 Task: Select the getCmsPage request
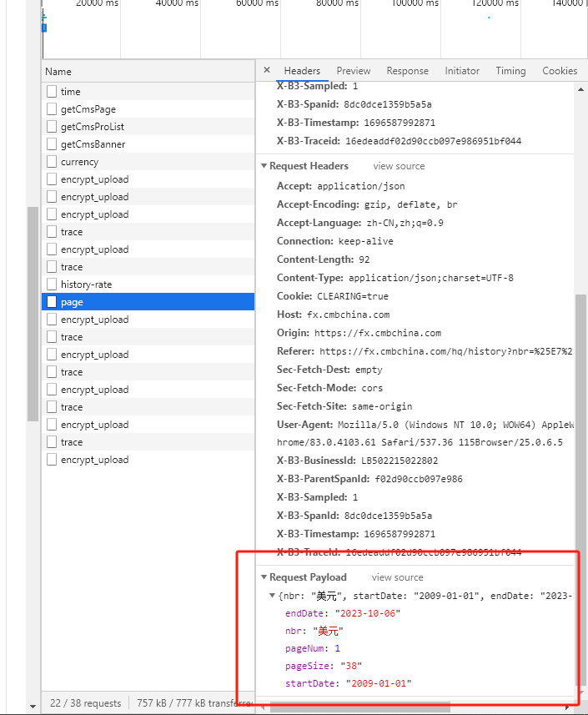pyautogui.click(x=148, y=109)
